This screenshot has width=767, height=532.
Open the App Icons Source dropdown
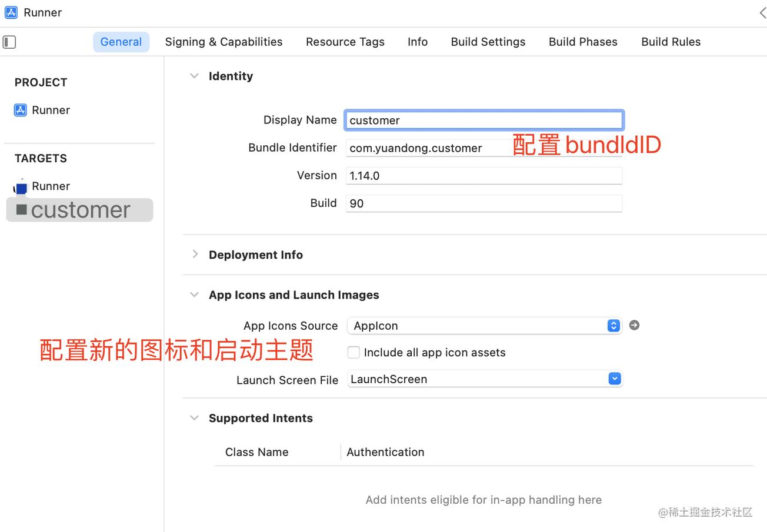(613, 326)
